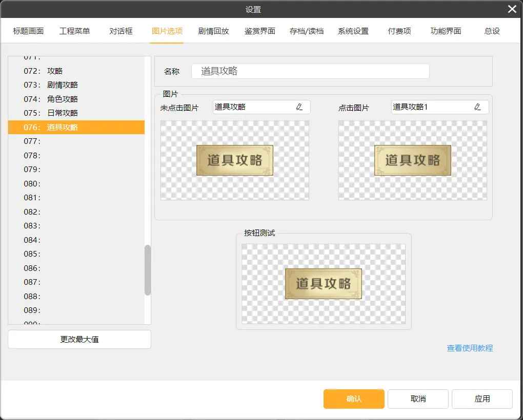Select empty list slot 089
This screenshot has width=523, height=420.
[76, 310]
